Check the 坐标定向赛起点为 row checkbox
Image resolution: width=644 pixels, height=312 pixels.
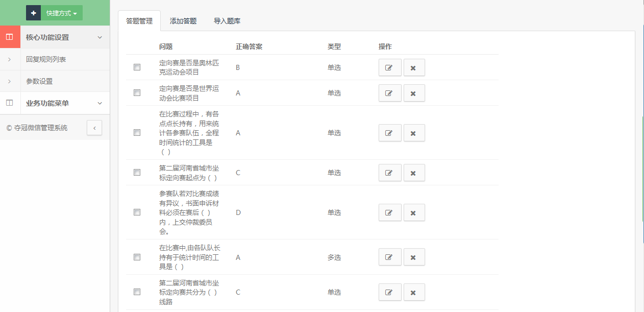coord(137,173)
